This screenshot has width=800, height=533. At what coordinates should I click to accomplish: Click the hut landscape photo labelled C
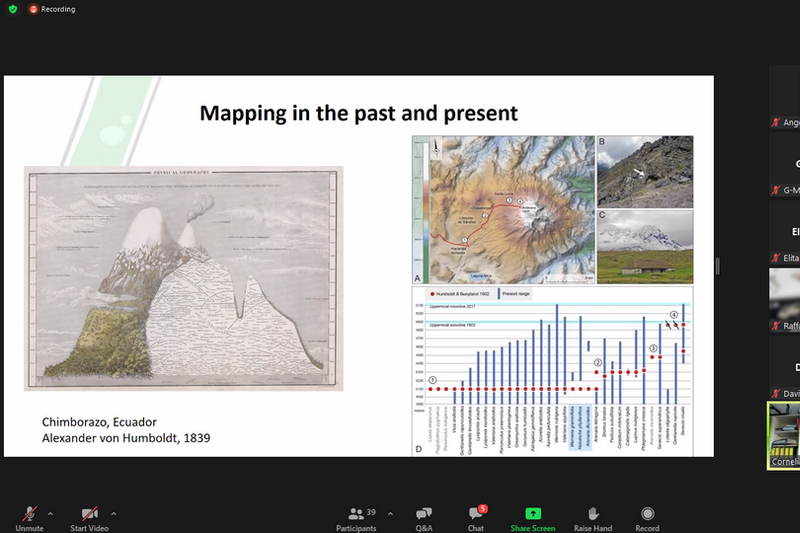coord(645,247)
